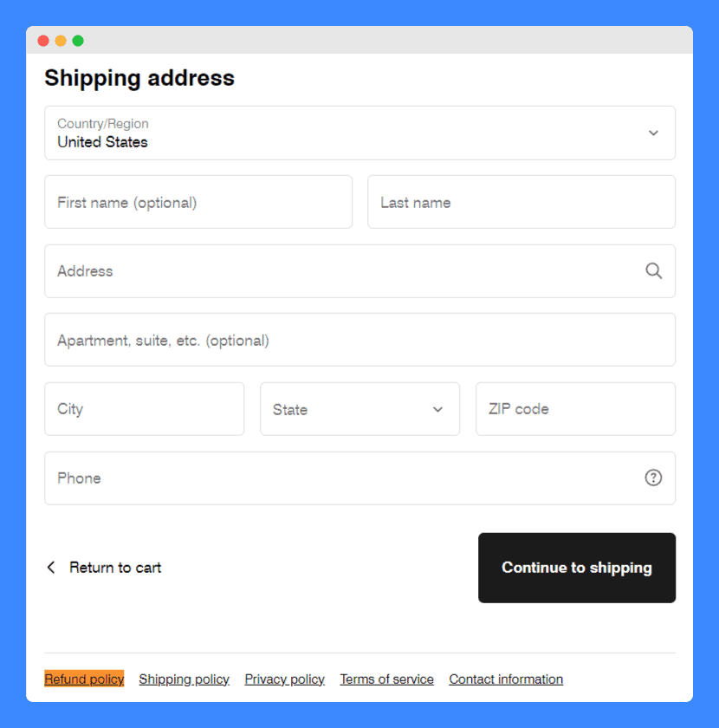The image size is (719, 728).
Task: Open Terms of service
Action: click(386, 679)
